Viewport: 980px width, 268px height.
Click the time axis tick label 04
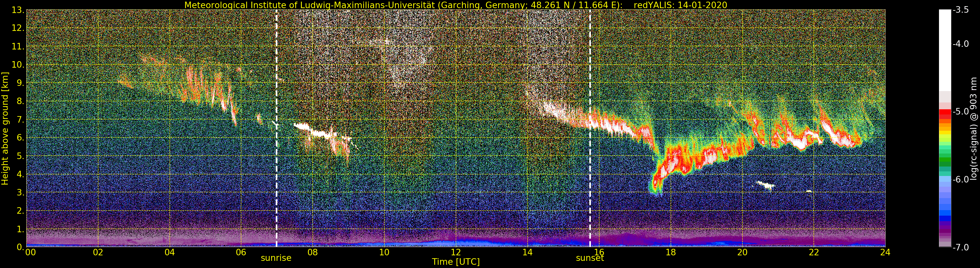pyautogui.click(x=170, y=252)
